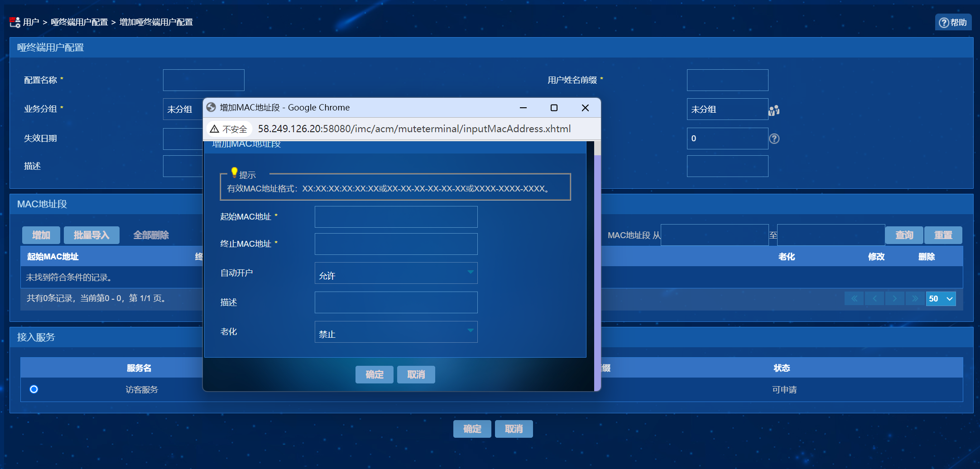Click the globe icon in popup title
This screenshot has height=469, width=980.
[x=211, y=107]
